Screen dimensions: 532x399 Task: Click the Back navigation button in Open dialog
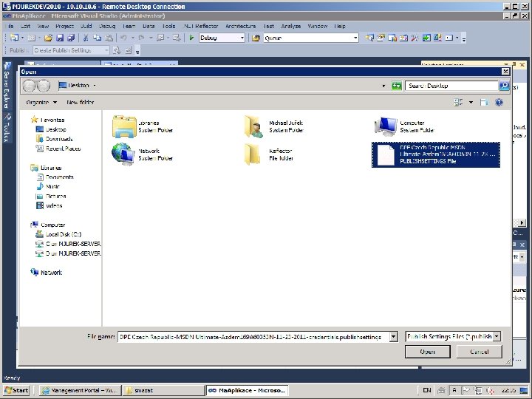[x=29, y=86]
